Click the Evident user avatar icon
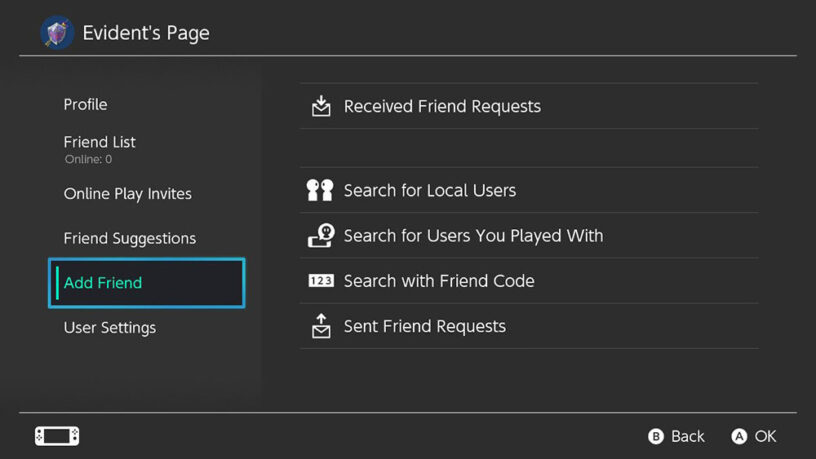 point(57,32)
